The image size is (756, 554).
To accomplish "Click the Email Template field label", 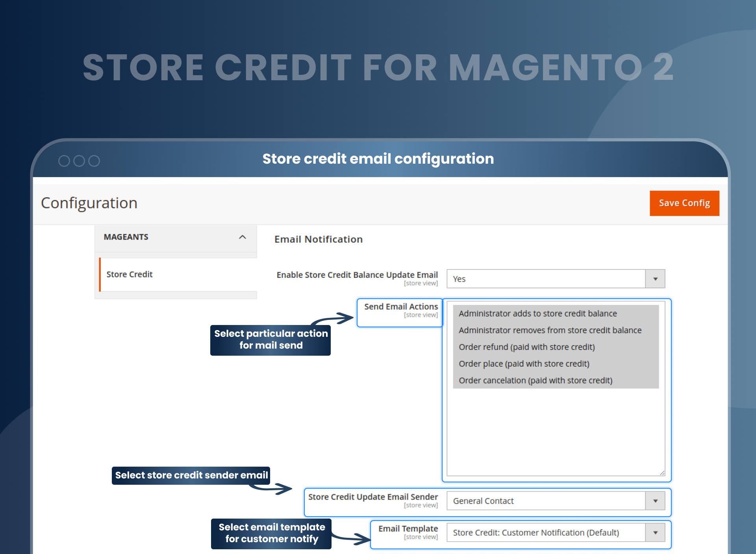I will (x=408, y=528).
